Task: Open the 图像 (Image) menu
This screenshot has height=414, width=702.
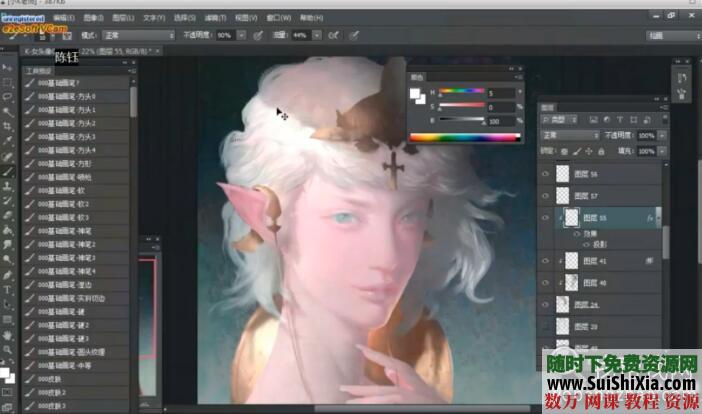Action: pos(92,18)
